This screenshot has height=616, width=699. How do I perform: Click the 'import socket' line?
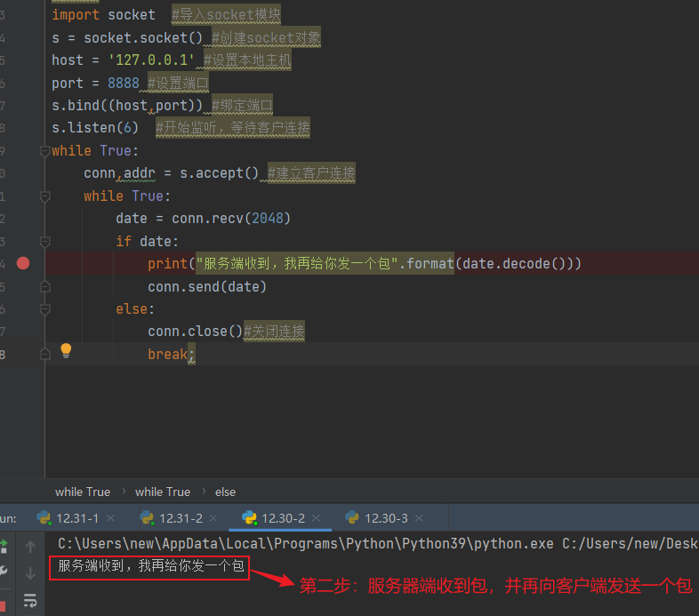pos(103,15)
